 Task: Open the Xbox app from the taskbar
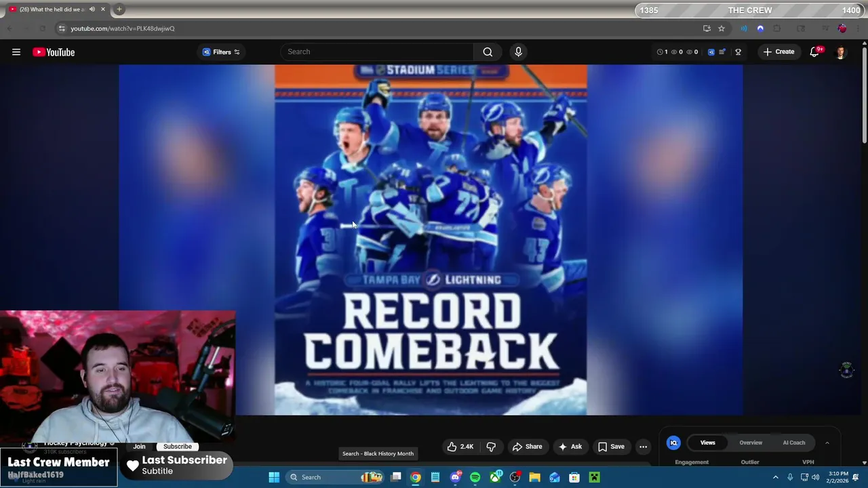496,477
